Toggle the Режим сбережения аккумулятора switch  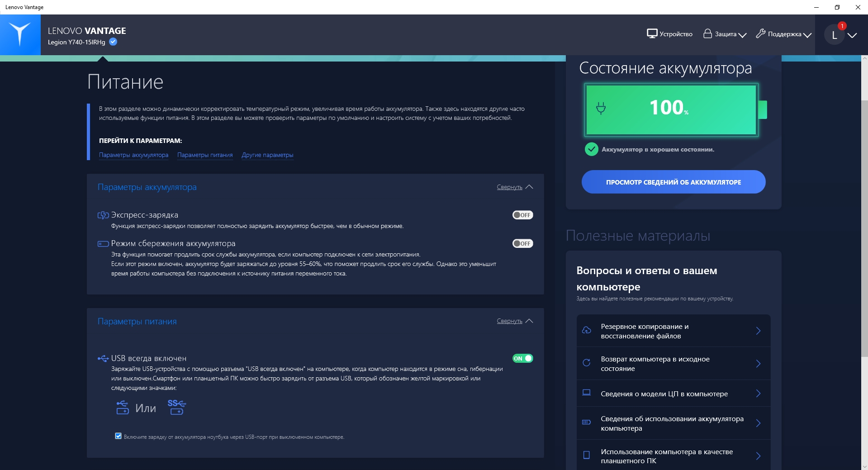[x=522, y=244]
